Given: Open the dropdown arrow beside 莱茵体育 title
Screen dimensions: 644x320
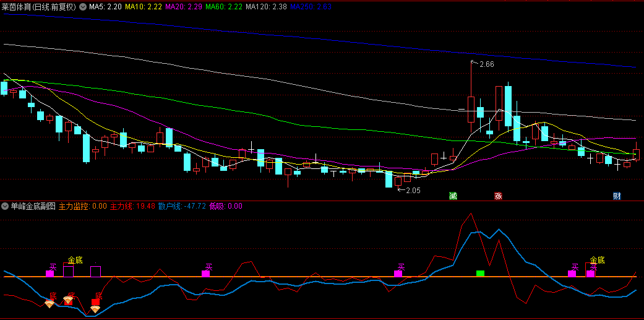Looking at the screenshot, I should (82, 7).
